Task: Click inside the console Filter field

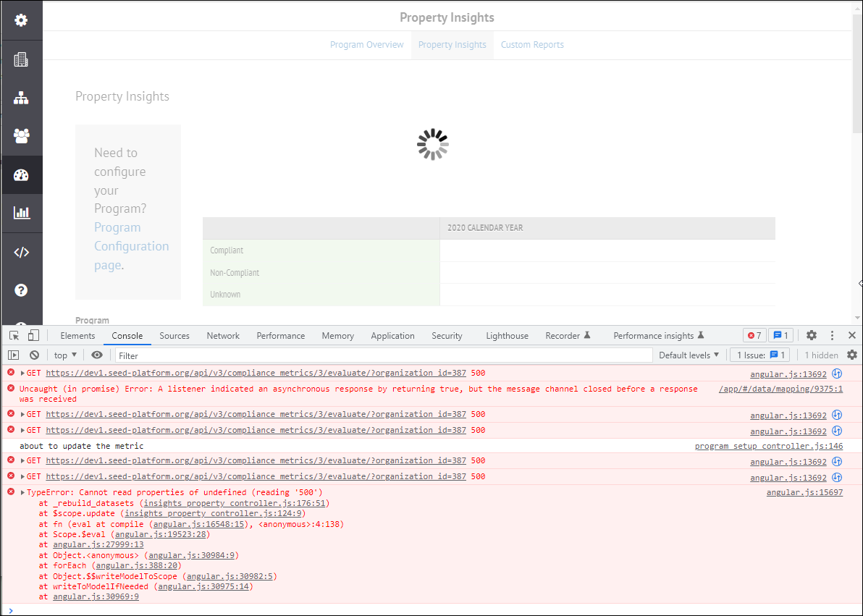Action: pyautogui.click(x=290, y=355)
